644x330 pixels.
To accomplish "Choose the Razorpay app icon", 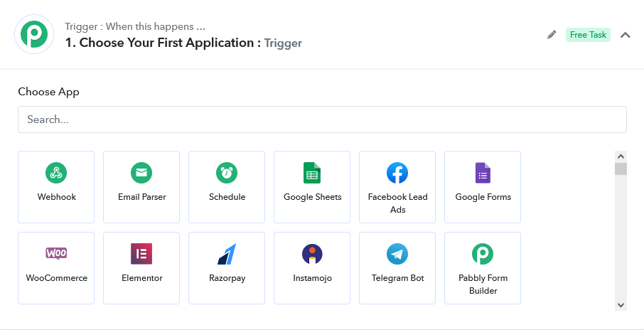I will [227, 254].
